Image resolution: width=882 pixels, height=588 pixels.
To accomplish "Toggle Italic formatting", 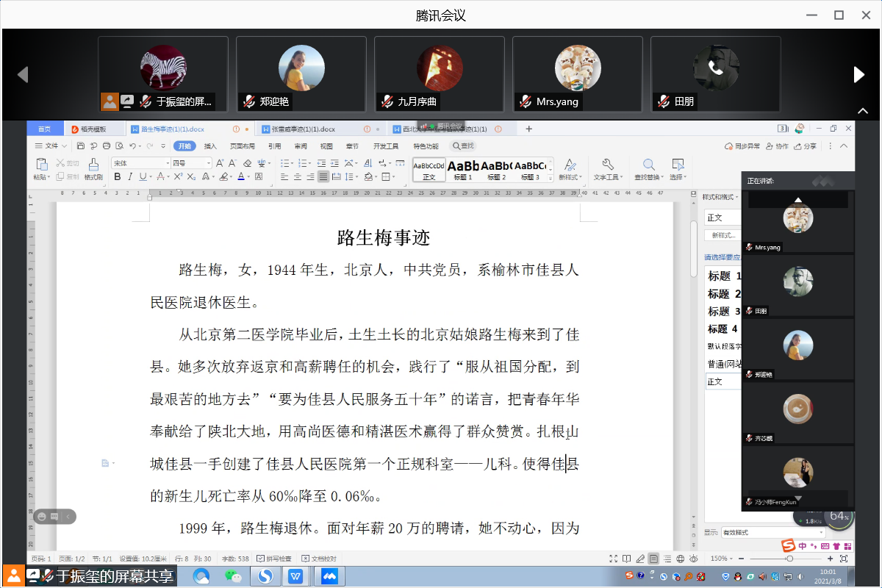I will point(130,177).
